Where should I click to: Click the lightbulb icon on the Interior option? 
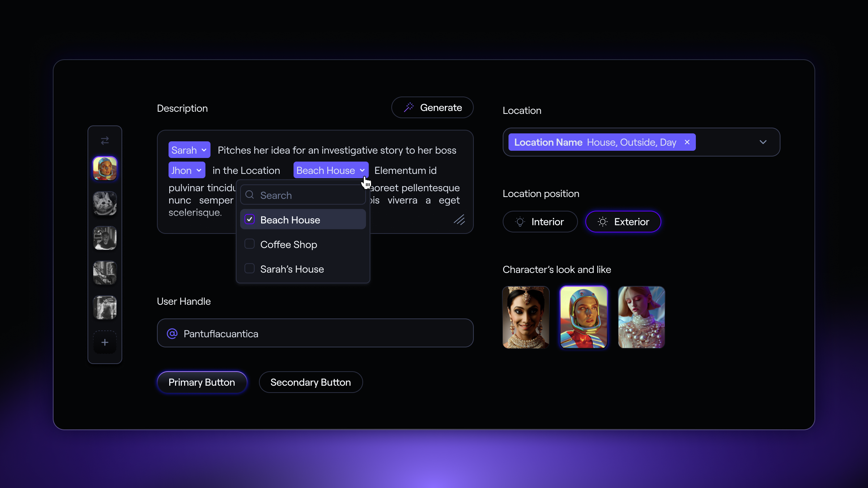pos(520,222)
